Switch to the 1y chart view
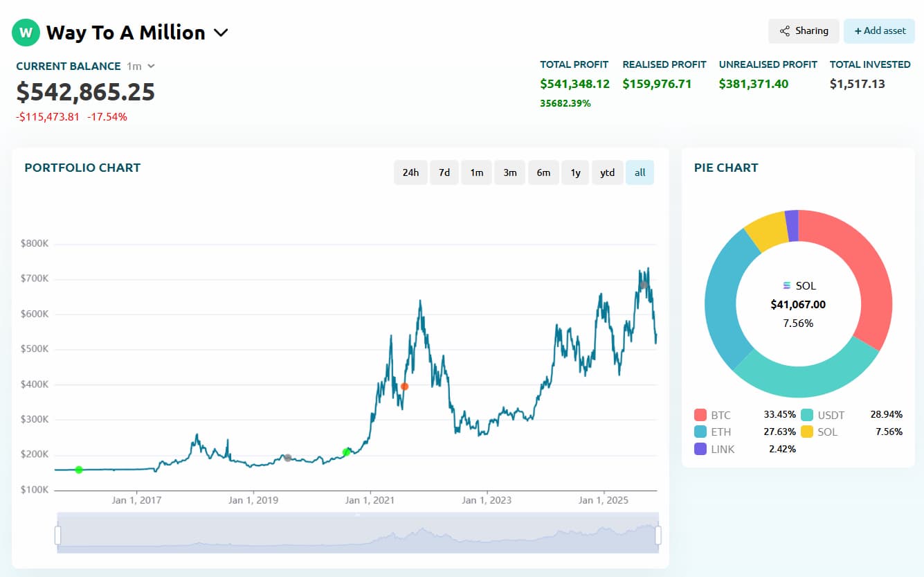The image size is (924, 577). (x=574, y=172)
